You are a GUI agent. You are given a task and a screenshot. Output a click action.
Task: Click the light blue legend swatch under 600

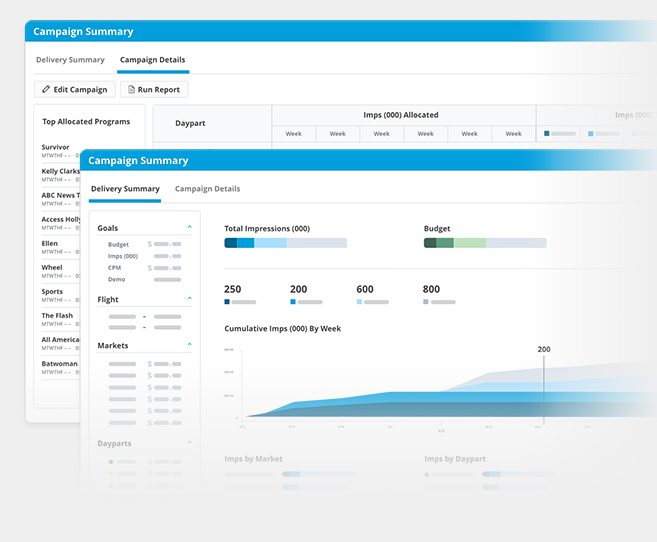tap(359, 302)
